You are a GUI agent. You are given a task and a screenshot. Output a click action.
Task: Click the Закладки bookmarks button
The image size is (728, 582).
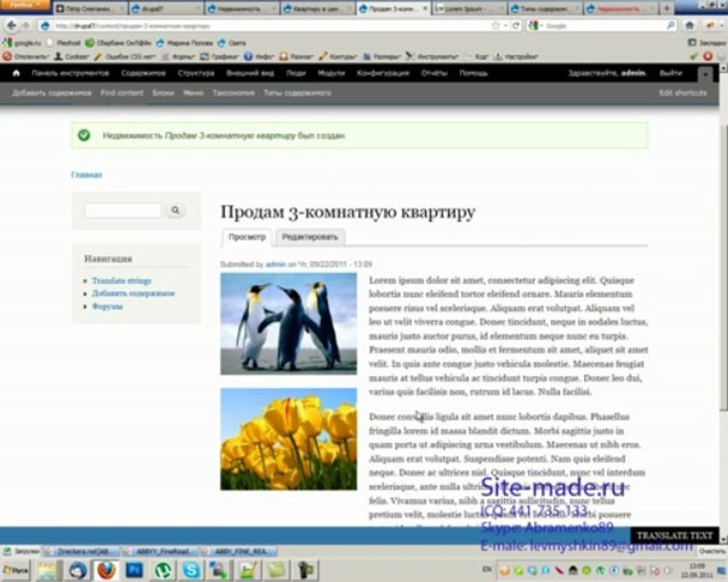(707, 43)
